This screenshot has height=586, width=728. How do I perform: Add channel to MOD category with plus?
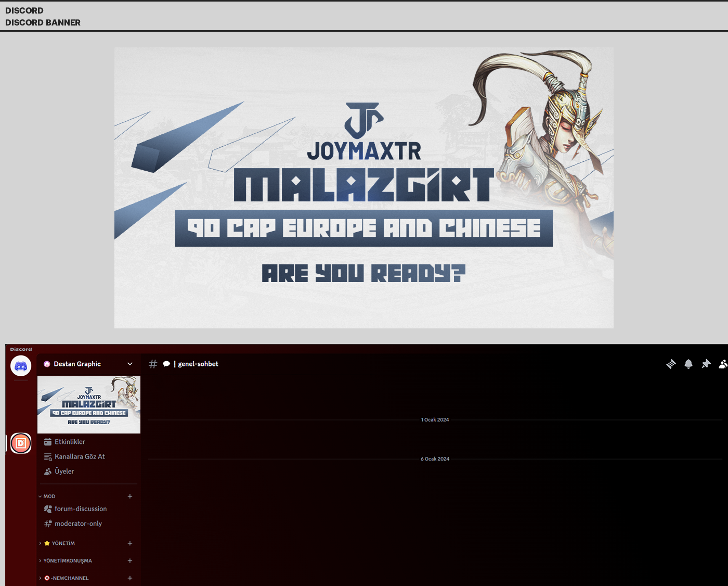coord(130,496)
